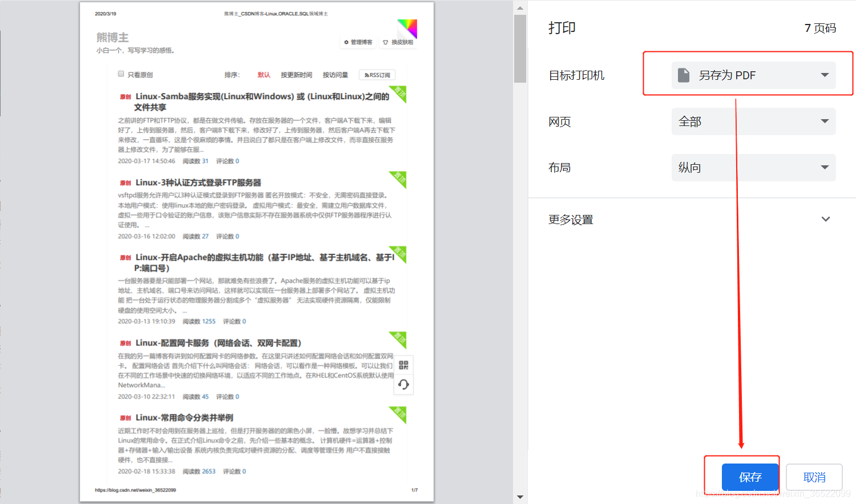Click the 原创 badge on the Samba article

126,96
